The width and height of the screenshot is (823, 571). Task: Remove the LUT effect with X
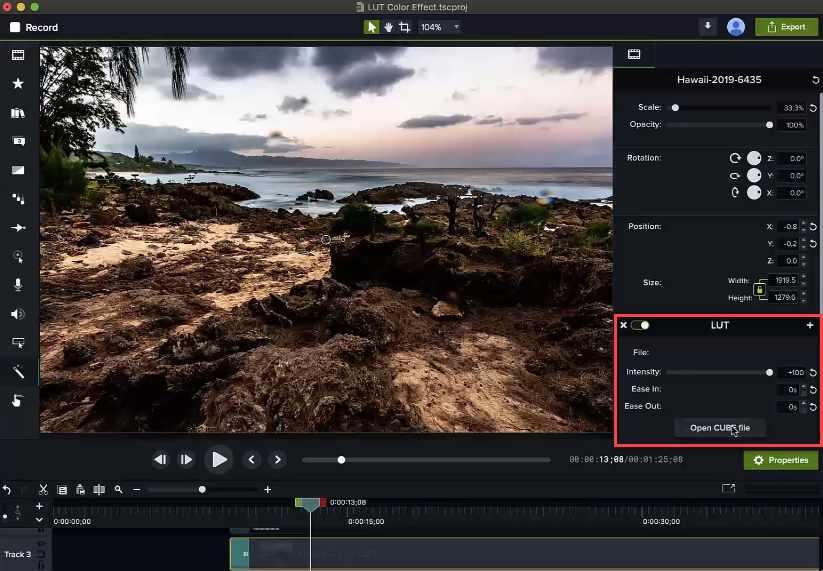tap(623, 325)
